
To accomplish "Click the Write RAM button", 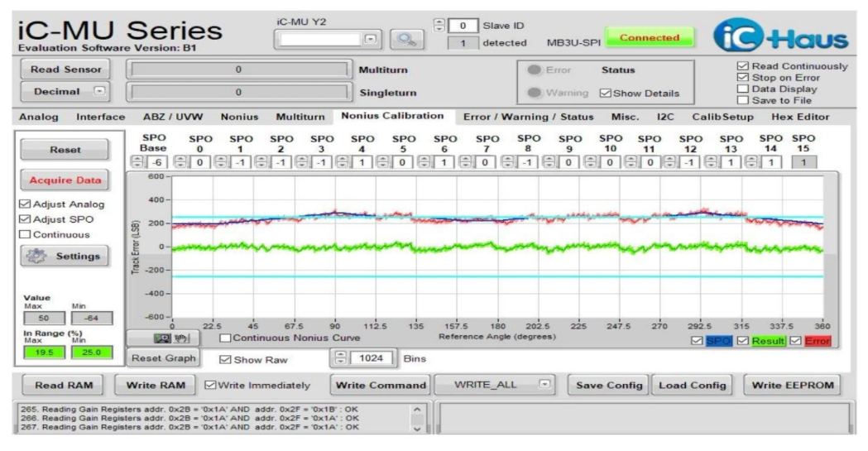I will [156, 385].
